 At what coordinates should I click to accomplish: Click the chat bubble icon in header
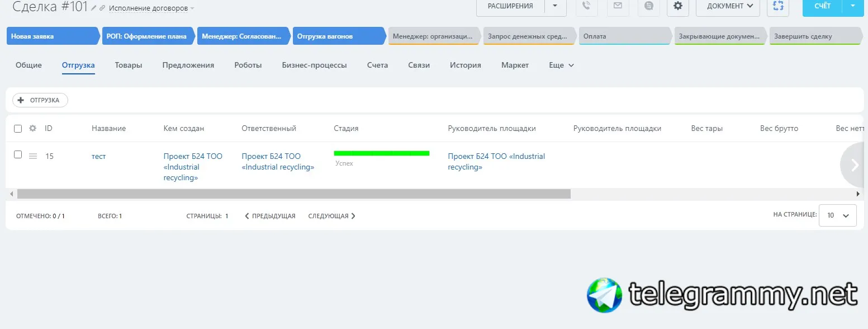(x=648, y=6)
